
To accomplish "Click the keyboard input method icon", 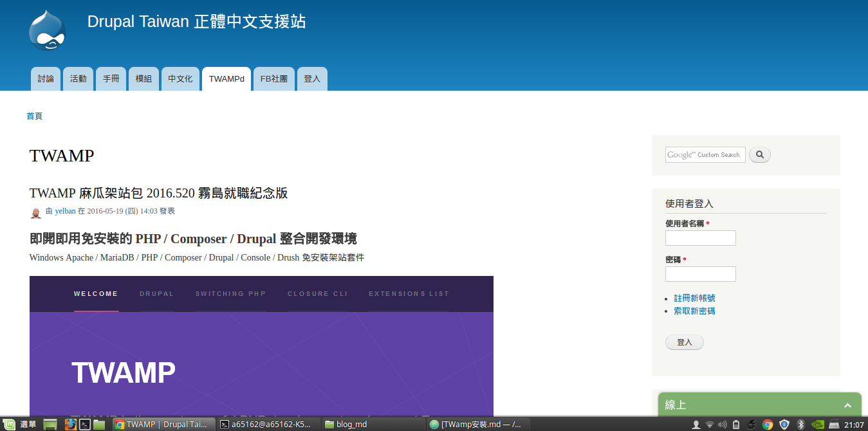I will (x=835, y=425).
